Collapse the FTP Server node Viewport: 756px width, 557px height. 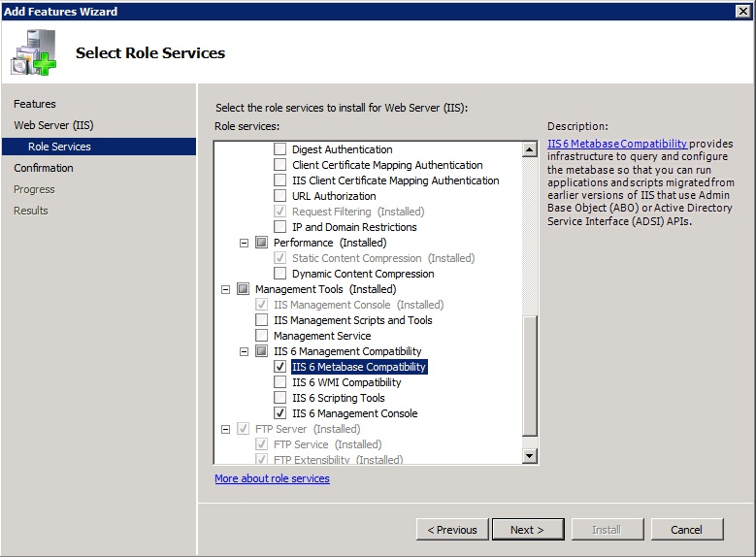226,429
